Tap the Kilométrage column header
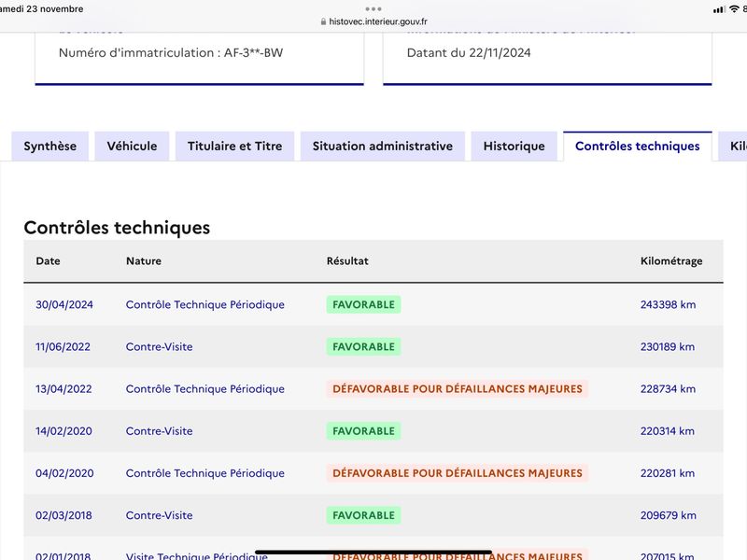The height and width of the screenshot is (560, 747). coord(671,261)
